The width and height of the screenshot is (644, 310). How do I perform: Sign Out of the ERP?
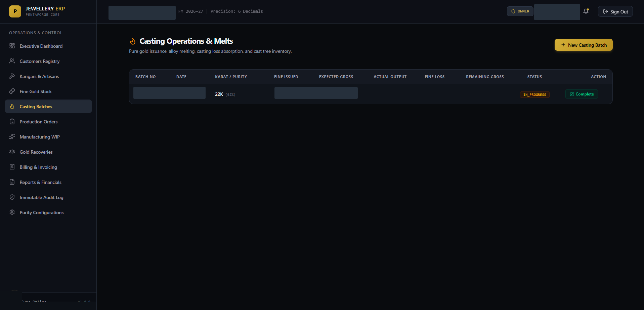click(615, 11)
